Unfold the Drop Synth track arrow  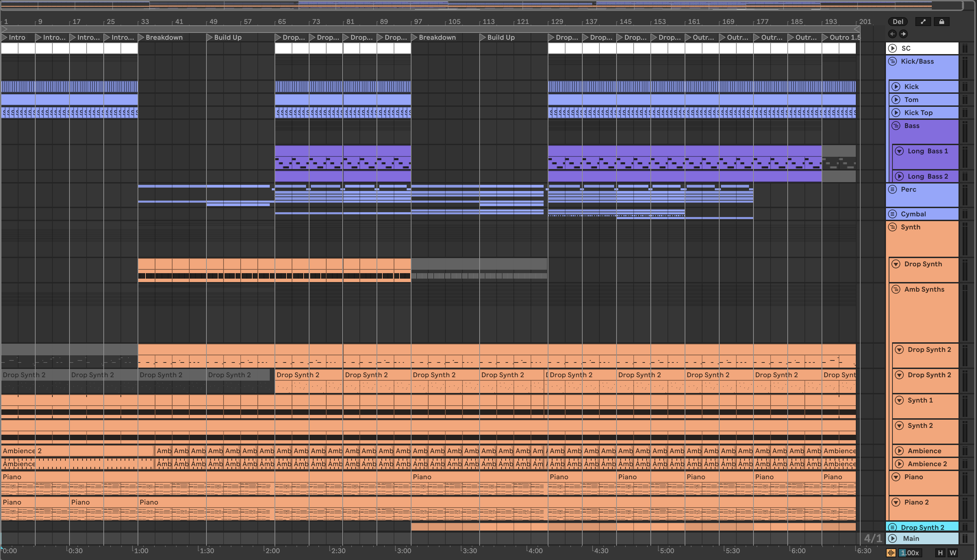[896, 264]
